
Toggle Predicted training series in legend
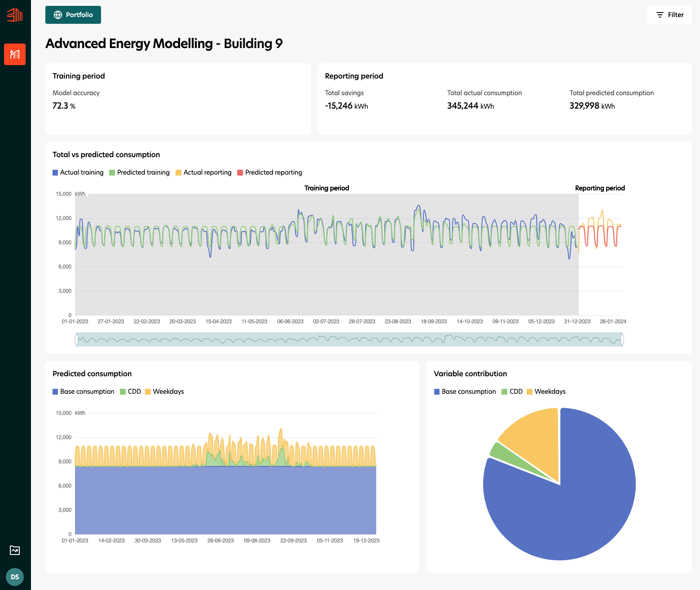pyautogui.click(x=140, y=172)
